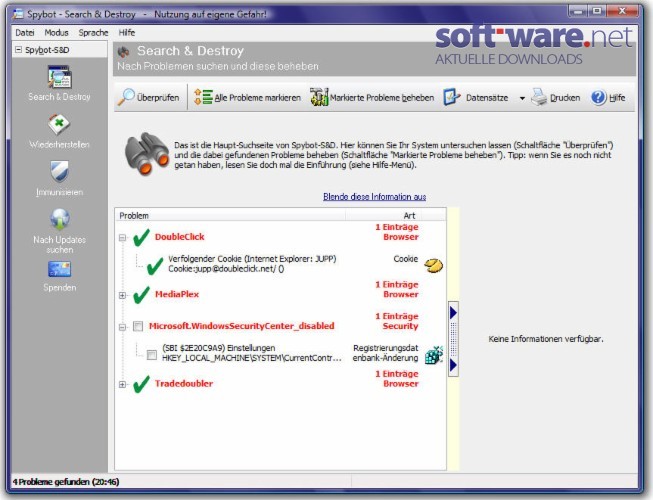Click the lower blue arrow on panel splitter

click(454, 365)
